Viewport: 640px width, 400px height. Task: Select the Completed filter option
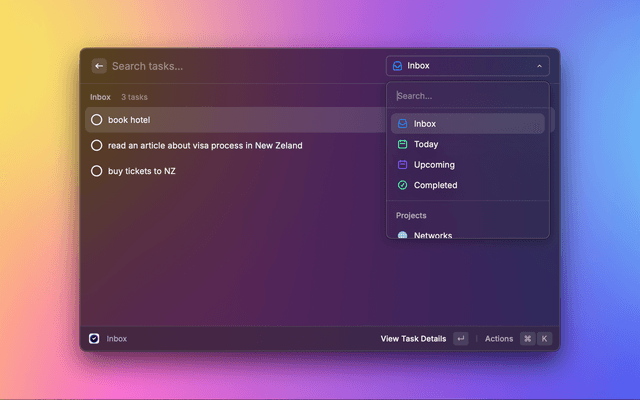point(435,185)
